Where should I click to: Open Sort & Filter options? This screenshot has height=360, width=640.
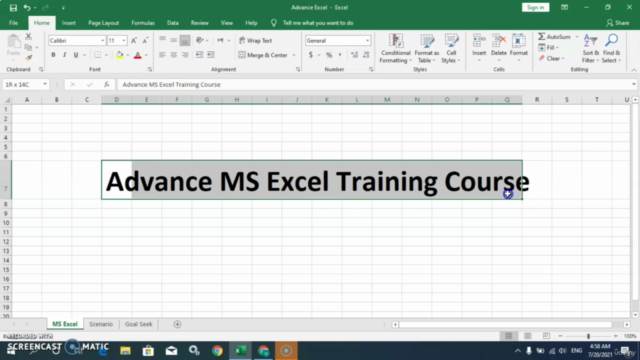[x=591, y=48]
